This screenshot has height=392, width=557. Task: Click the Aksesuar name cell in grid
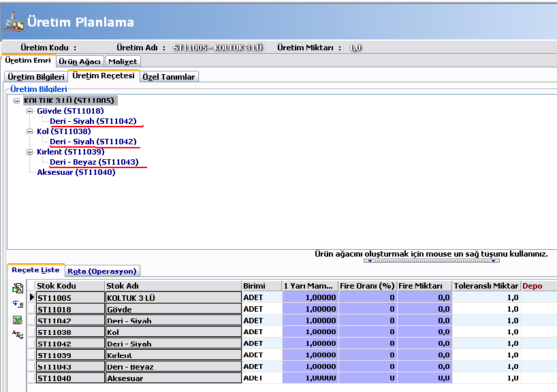(174, 378)
